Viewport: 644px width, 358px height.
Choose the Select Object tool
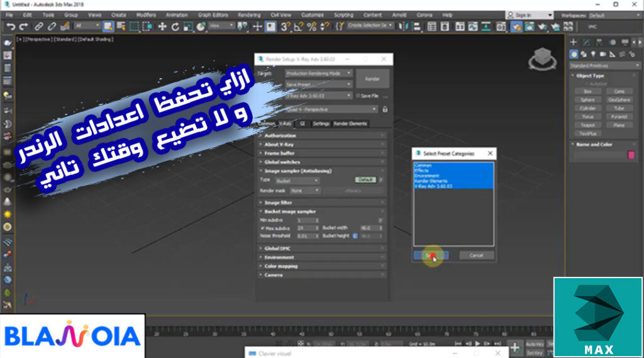108,26
